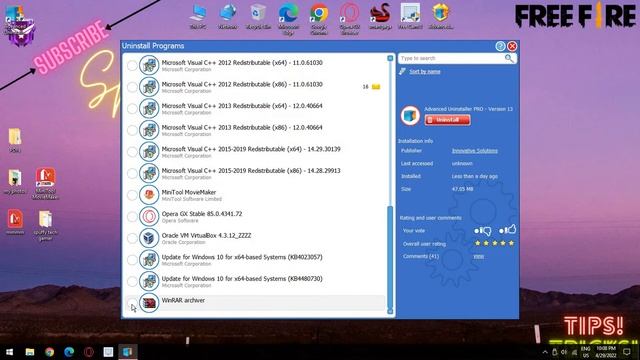Click installer icon of Update KB4023057

pyautogui.click(x=149, y=260)
